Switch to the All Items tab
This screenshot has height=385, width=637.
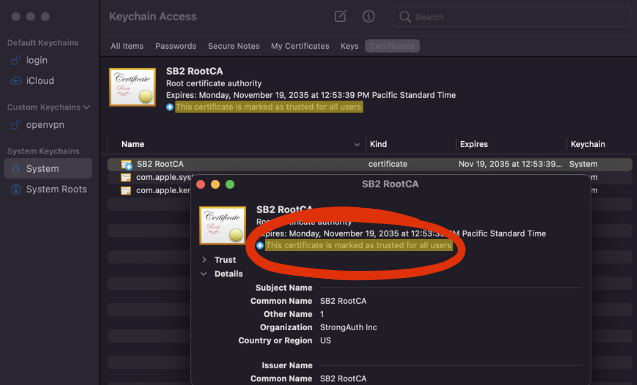127,46
